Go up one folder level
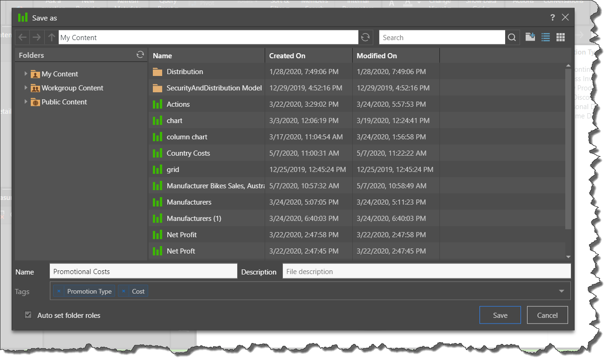 (x=51, y=37)
